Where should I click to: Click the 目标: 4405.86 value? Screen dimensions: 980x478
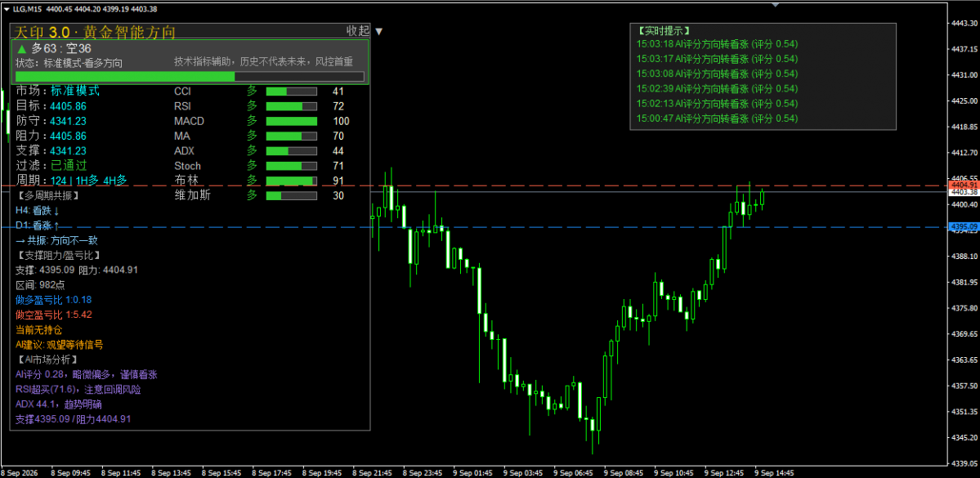(x=68, y=106)
